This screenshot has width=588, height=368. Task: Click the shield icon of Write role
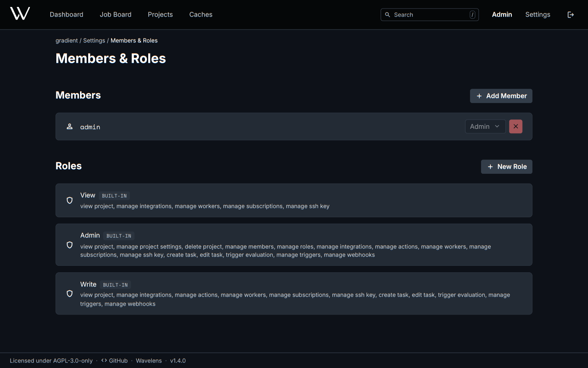(x=70, y=294)
